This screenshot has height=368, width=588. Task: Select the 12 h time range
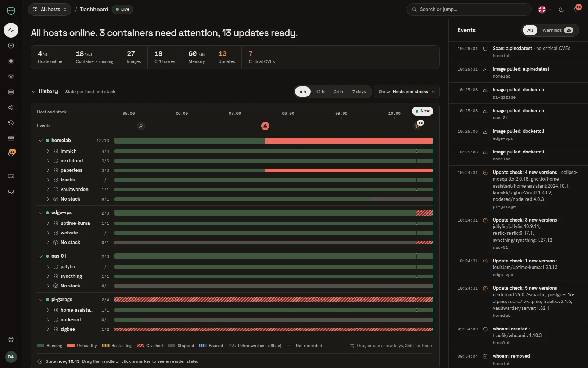tap(320, 92)
